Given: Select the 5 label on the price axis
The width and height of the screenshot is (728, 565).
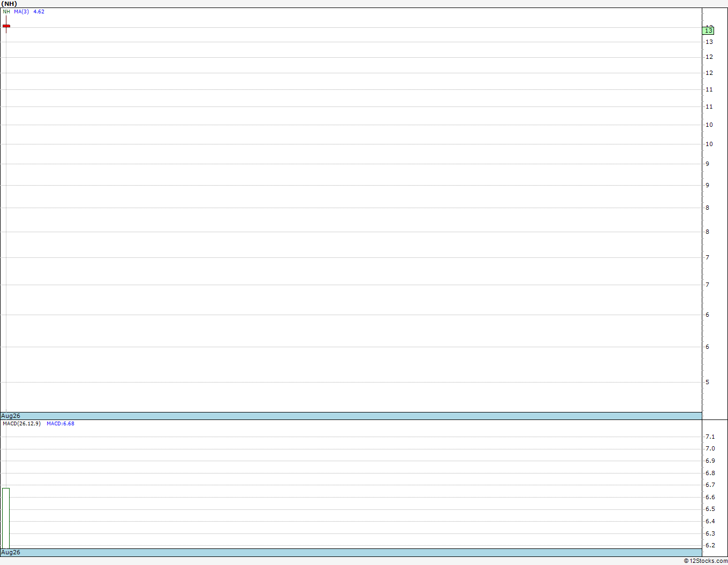Looking at the screenshot, I should pyautogui.click(x=707, y=382).
